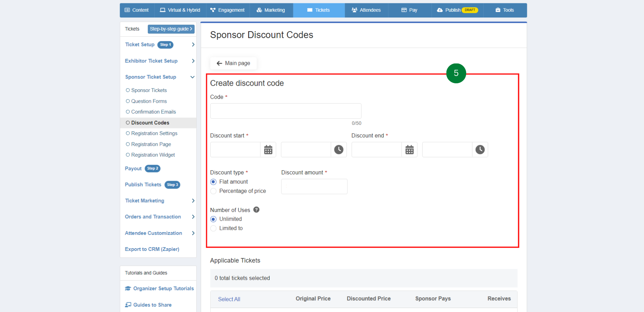The width and height of the screenshot is (644, 312).
Task: Go back using the Main page button
Action: (x=233, y=63)
